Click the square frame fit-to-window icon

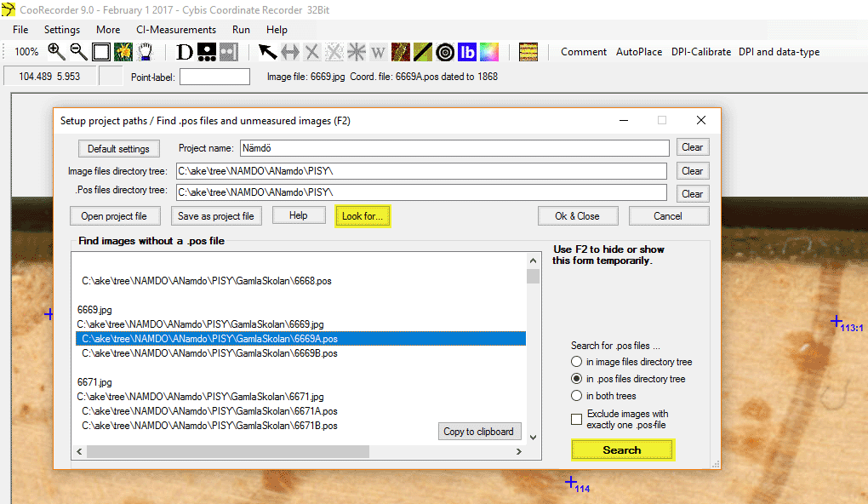101,52
